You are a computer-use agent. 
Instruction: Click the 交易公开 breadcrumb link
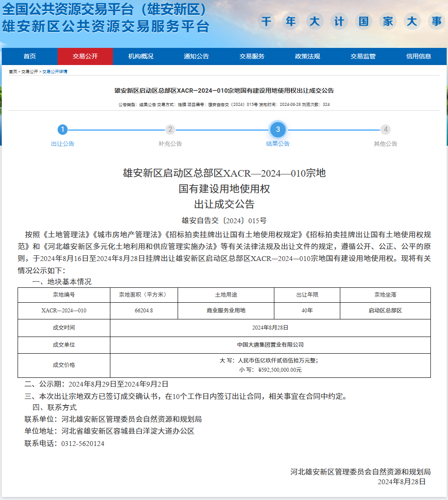[x=29, y=72]
